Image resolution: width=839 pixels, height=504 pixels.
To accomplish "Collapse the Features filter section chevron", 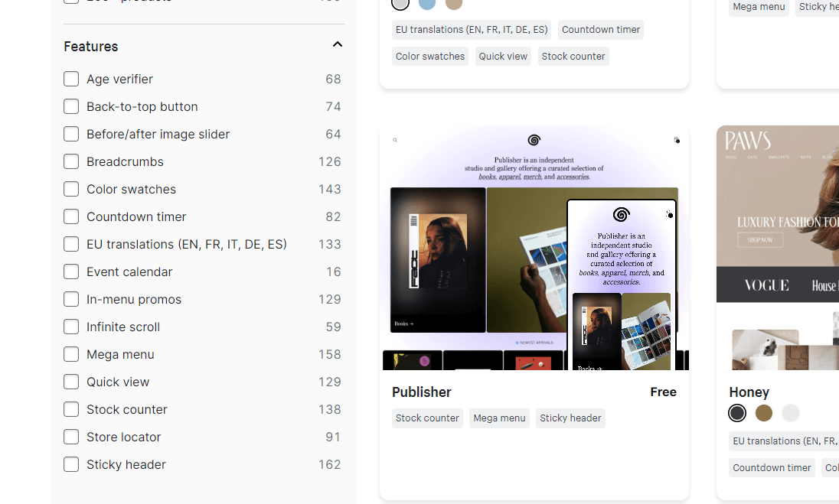I will click(x=337, y=45).
